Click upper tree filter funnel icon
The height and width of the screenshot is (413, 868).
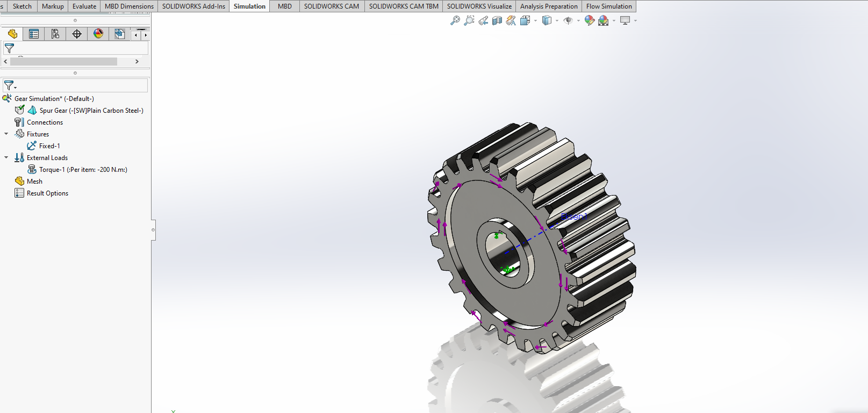coord(9,48)
